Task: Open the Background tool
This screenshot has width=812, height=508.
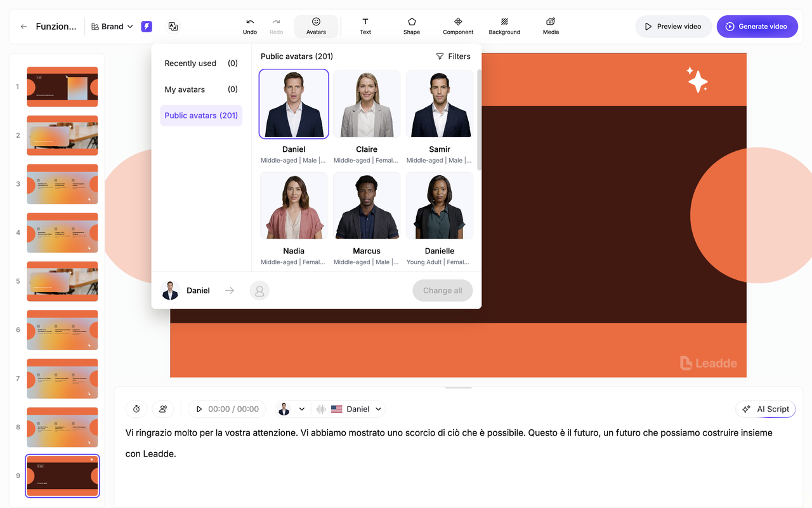Action: [x=504, y=26]
